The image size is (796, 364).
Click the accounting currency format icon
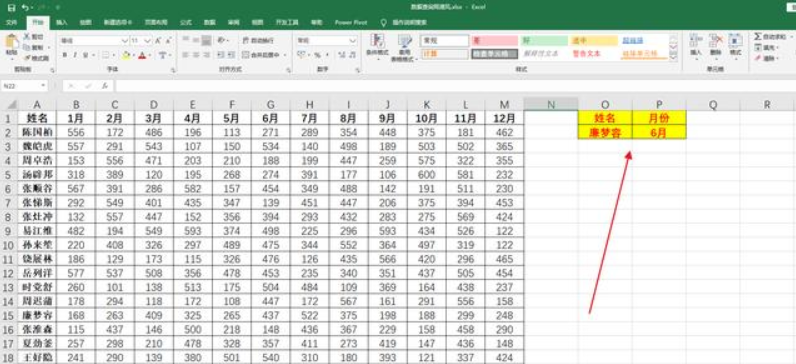point(301,55)
